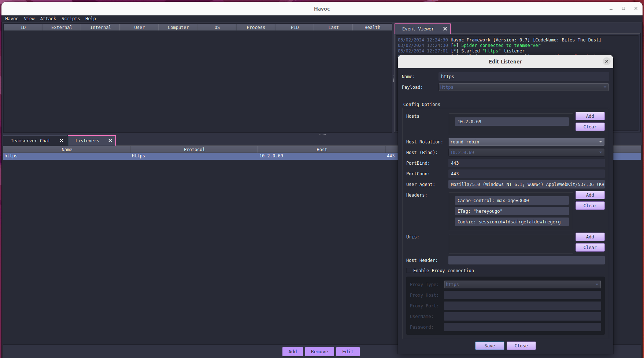Open the Attack menu
This screenshot has width=644, height=358.
(x=48, y=19)
